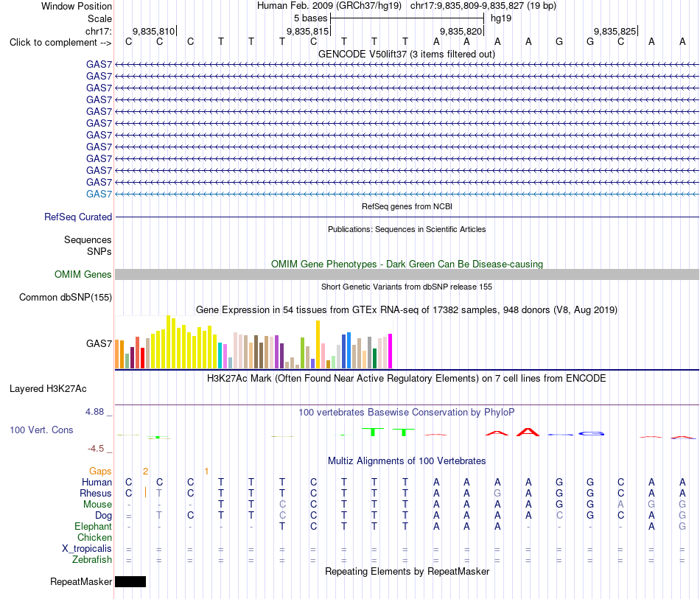Click the GTEx GAS7 expression bar chart
This screenshot has width=700, height=599.
coord(253,343)
